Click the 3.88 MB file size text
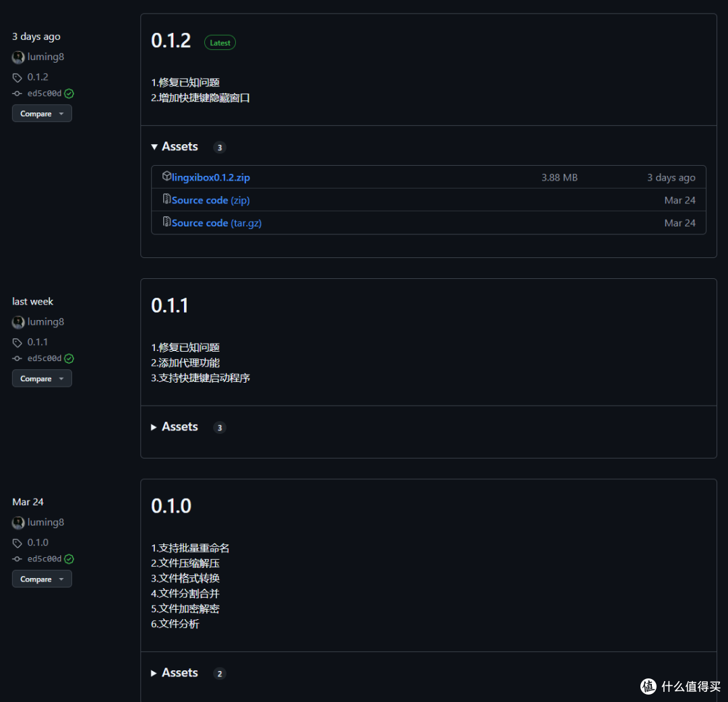The image size is (728, 702). 559,177
